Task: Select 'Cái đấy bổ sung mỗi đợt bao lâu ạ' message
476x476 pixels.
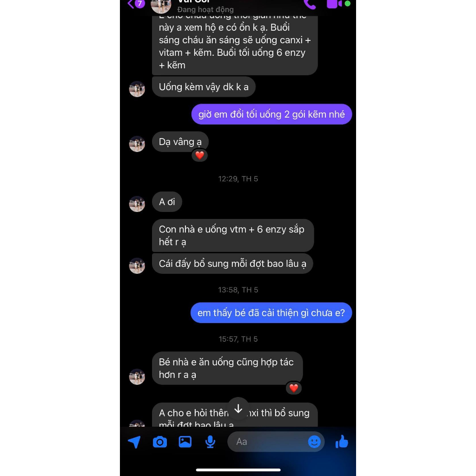Action: point(232,264)
